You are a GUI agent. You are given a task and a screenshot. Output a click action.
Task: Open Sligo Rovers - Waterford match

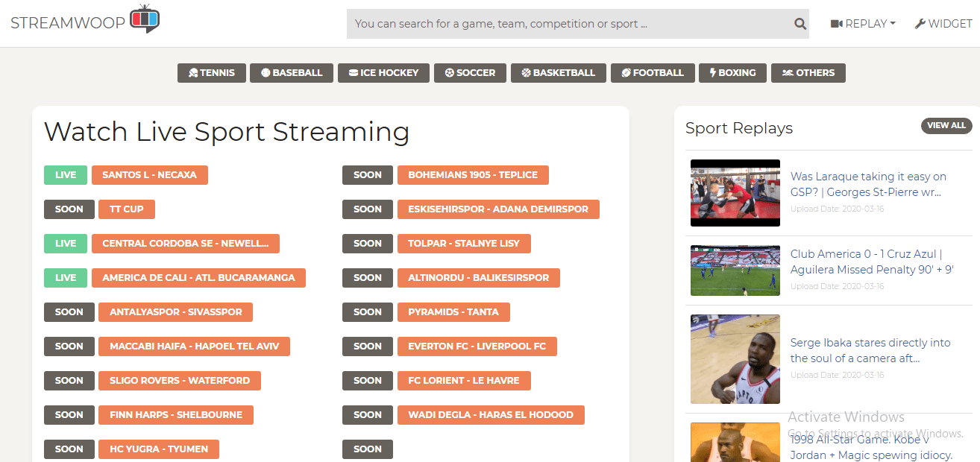point(180,381)
